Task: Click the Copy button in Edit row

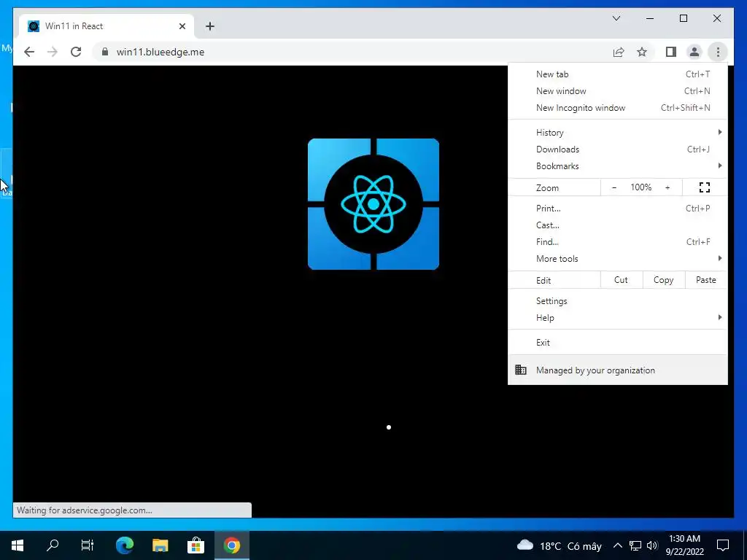Action: 664,280
